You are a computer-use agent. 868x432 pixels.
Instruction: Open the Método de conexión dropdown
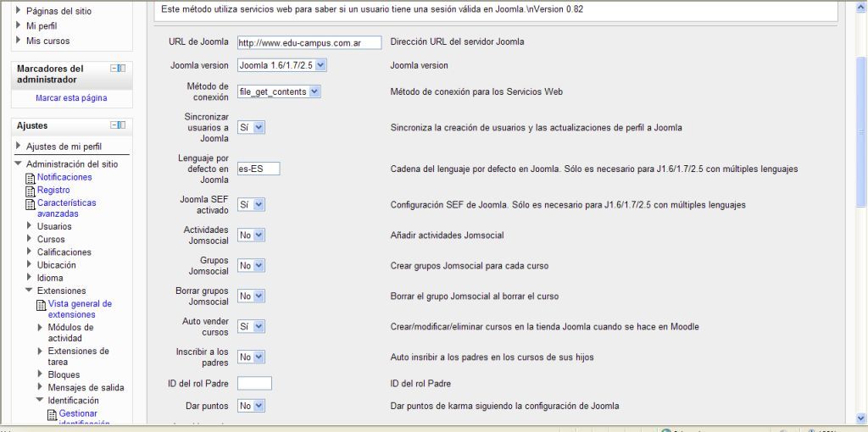[x=279, y=91]
